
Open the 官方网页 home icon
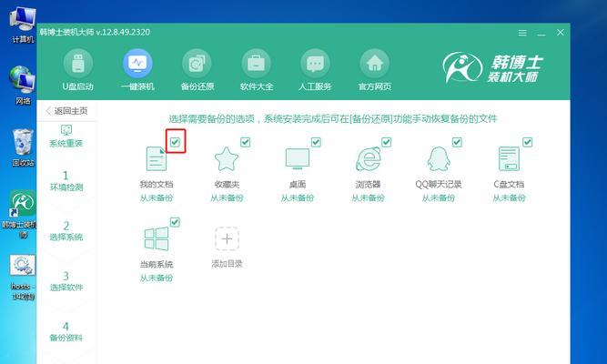[374, 63]
